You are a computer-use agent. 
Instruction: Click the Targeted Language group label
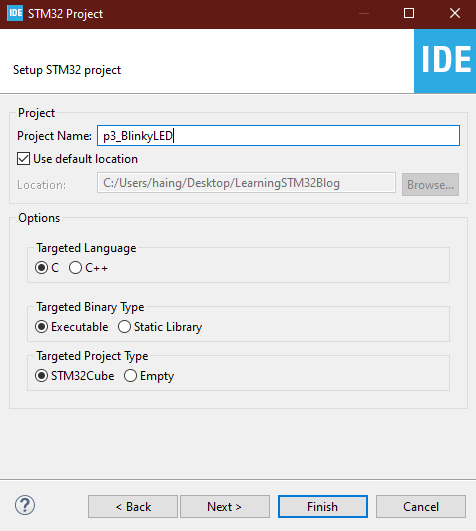(x=86, y=248)
